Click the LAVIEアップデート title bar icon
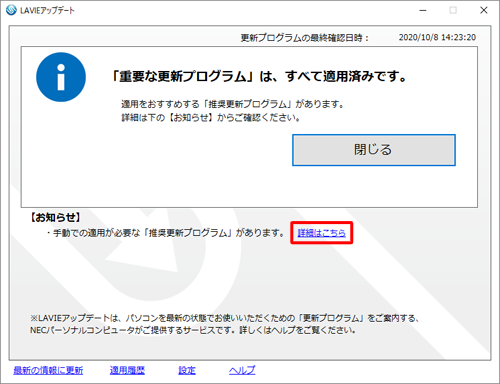Viewport: 500px width, 384px height. pyautogui.click(x=11, y=10)
